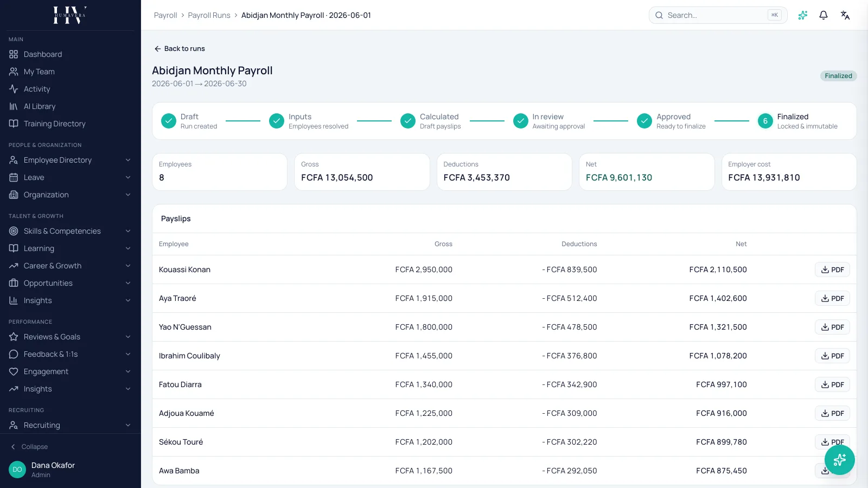
Task: Click the Awa Bamba employee name
Action: pyautogui.click(x=179, y=471)
